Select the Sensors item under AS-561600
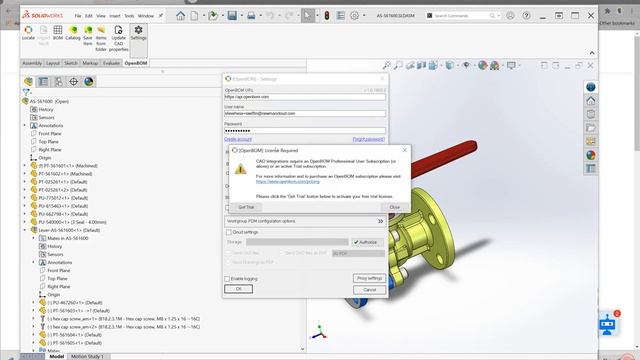 pyautogui.click(x=46, y=118)
